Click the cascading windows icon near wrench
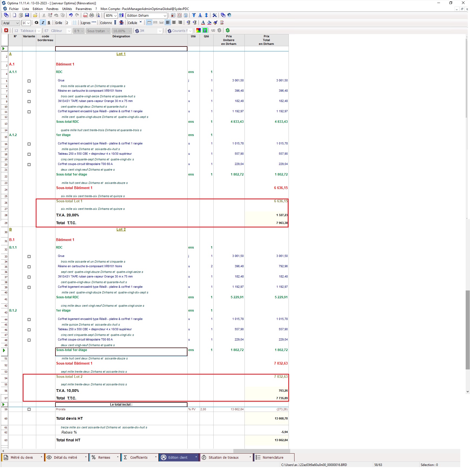The width and height of the screenshot is (470, 476). click(223, 15)
